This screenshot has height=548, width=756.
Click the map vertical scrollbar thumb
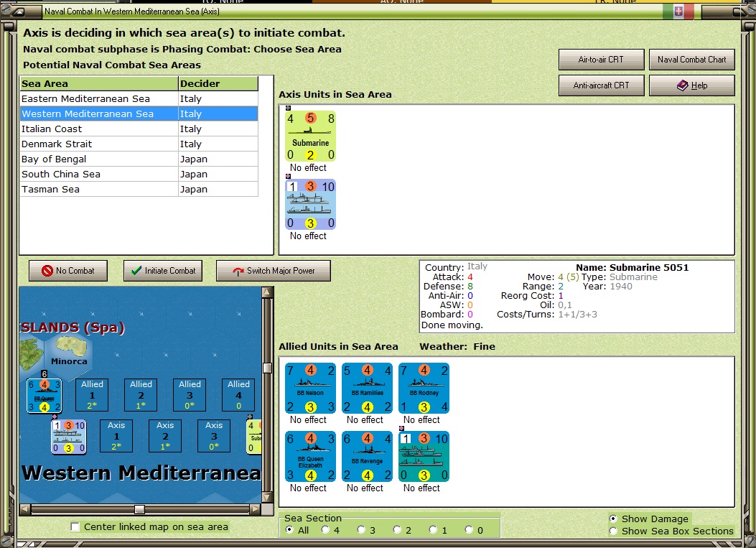click(267, 368)
